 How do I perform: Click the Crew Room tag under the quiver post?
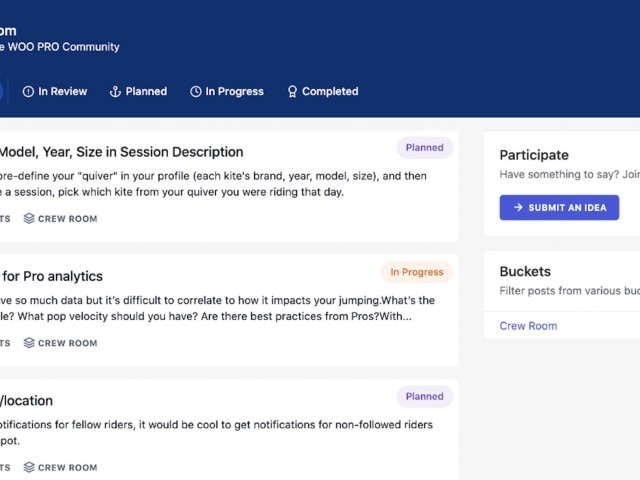coord(67,219)
